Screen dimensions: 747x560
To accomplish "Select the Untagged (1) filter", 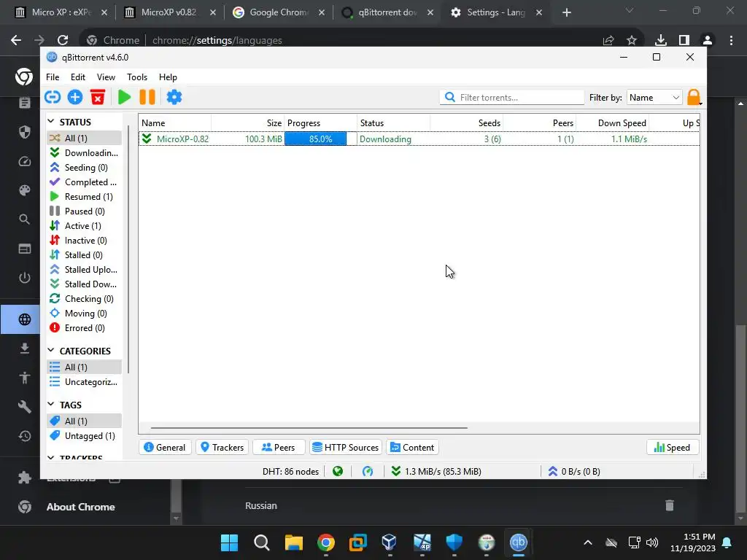I will (x=85, y=436).
